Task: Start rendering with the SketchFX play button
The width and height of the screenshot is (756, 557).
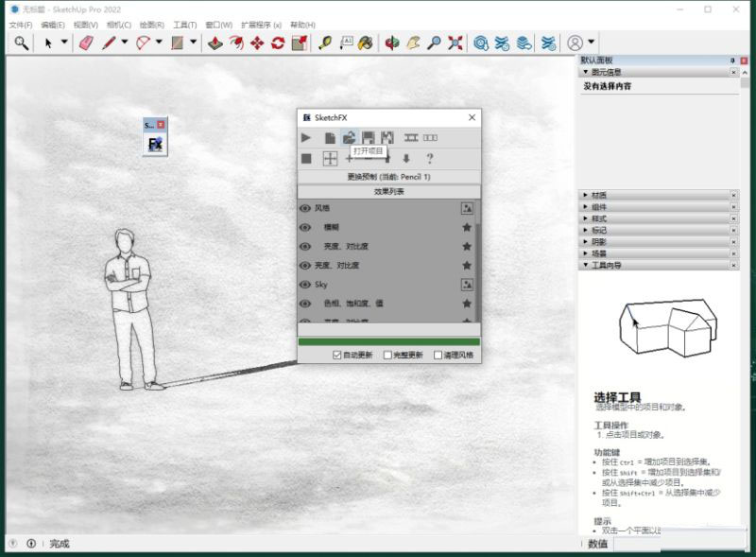Action: tap(306, 138)
